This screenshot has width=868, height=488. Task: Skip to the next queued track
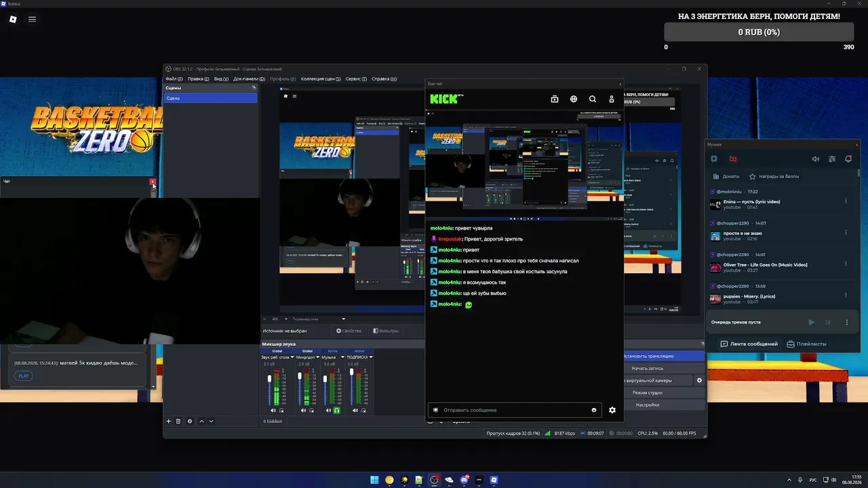[x=828, y=323]
